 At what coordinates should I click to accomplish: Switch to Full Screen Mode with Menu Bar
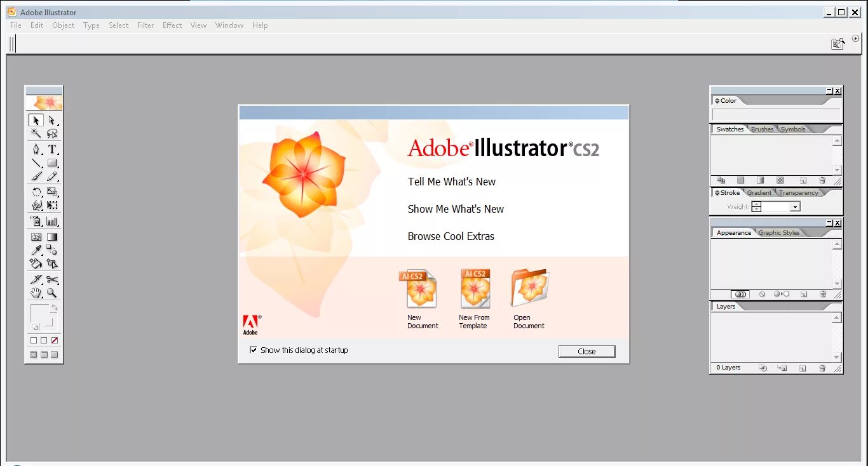click(44, 355)
